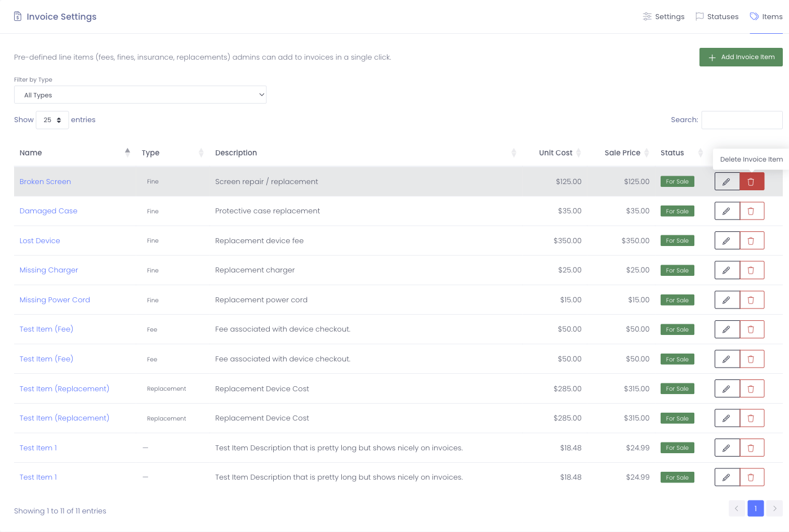
Task: Open the Damaged Case item link
Action: [48, 211]
